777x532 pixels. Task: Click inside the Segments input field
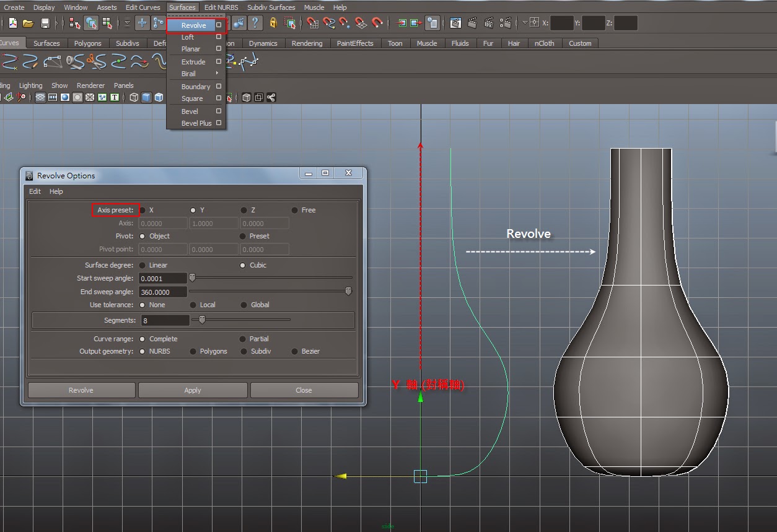[164, 320]
